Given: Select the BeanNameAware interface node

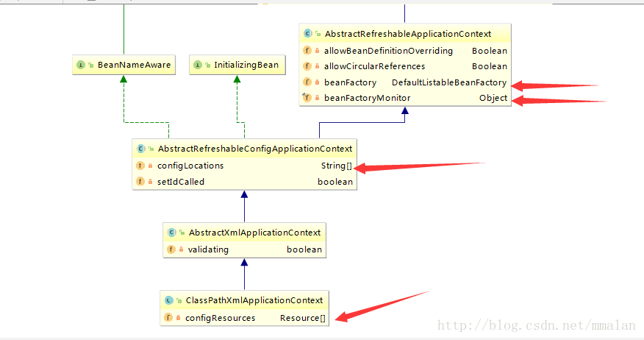Looking at the screenshot, I should [x=124, y=65].
